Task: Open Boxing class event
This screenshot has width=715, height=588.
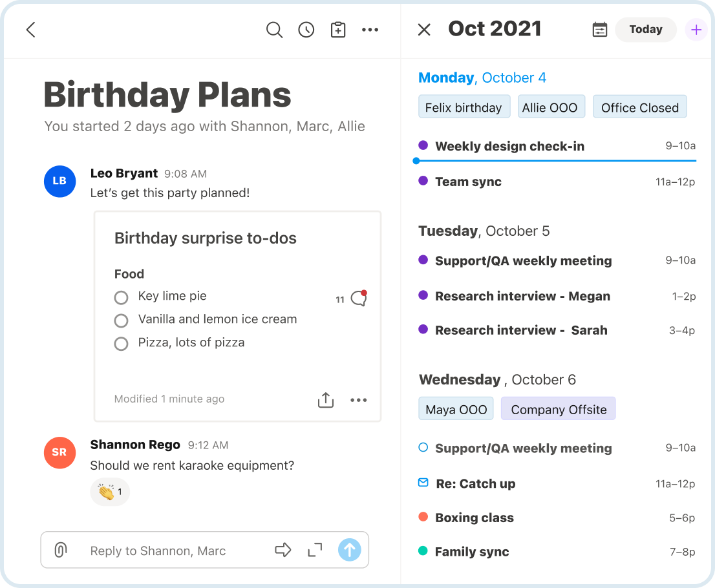Action: [x=557, y=518]
